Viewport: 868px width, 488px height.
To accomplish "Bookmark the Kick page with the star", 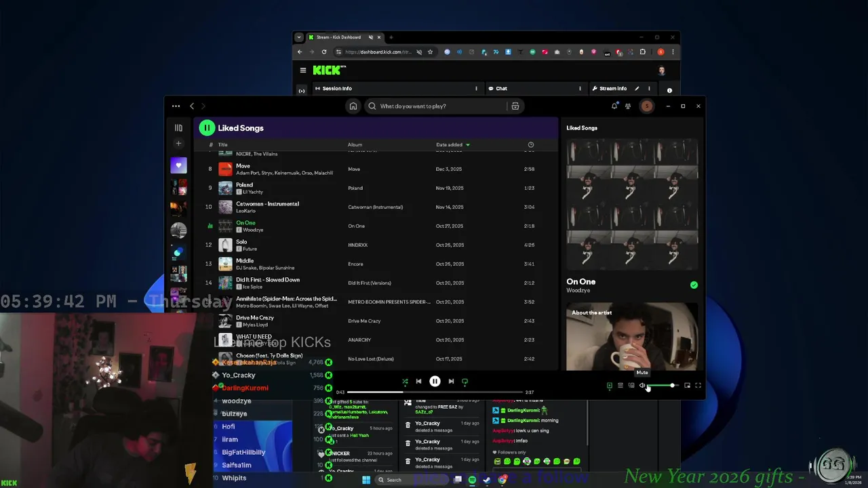I will (x=430, y=52).
